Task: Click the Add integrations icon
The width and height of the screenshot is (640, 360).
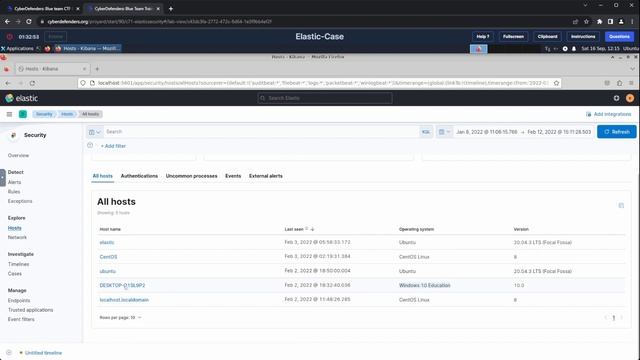Action: point(588,114)
